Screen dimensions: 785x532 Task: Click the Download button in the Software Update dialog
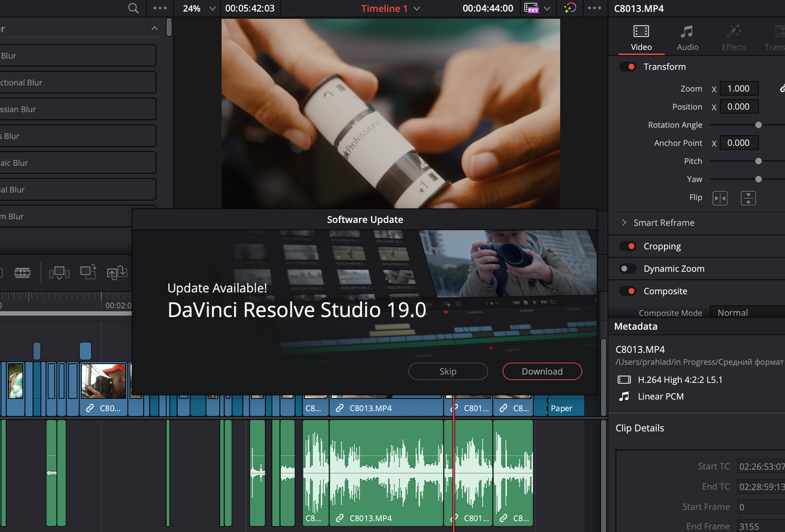tap(542, 371)
